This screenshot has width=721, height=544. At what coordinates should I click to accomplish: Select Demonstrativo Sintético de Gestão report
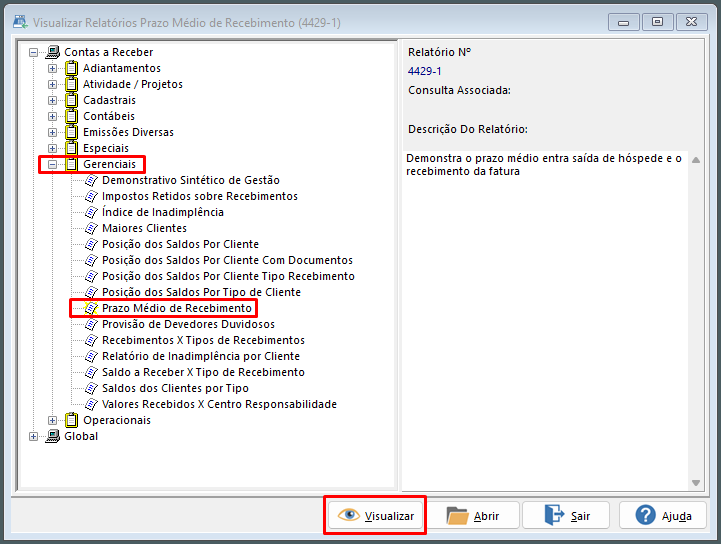pyautogui.click(x=191, y=180)
